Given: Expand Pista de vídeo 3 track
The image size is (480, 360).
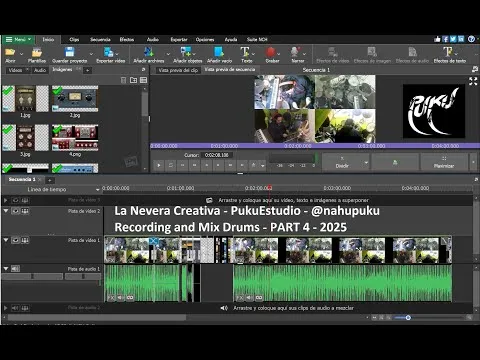Looking at the screenshot, I should pyautogui.click(x=6, y=200).
